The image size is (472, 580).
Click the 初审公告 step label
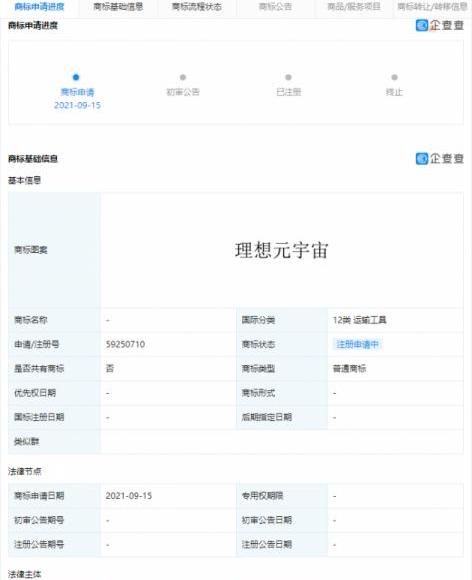[183, 92]
